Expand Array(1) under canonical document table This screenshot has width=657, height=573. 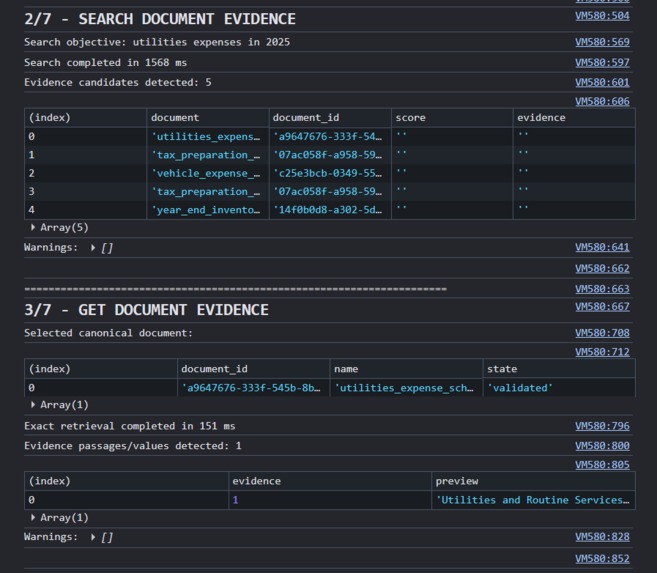pos(33,405)
